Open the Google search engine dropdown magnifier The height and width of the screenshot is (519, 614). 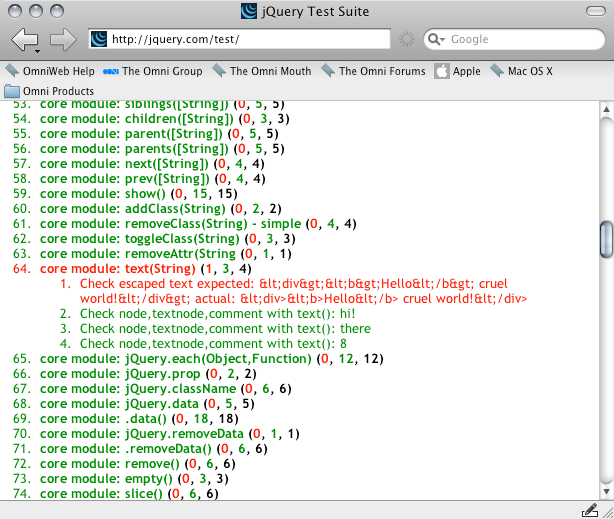[x=438, y=40]
